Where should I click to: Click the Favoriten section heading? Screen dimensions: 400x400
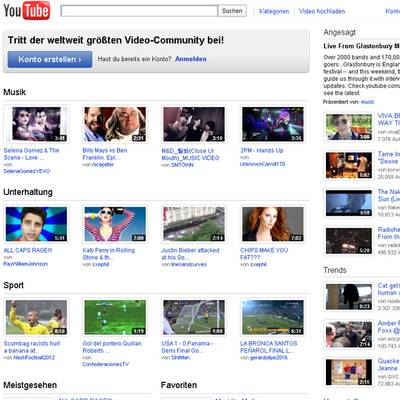click(179, 385)
